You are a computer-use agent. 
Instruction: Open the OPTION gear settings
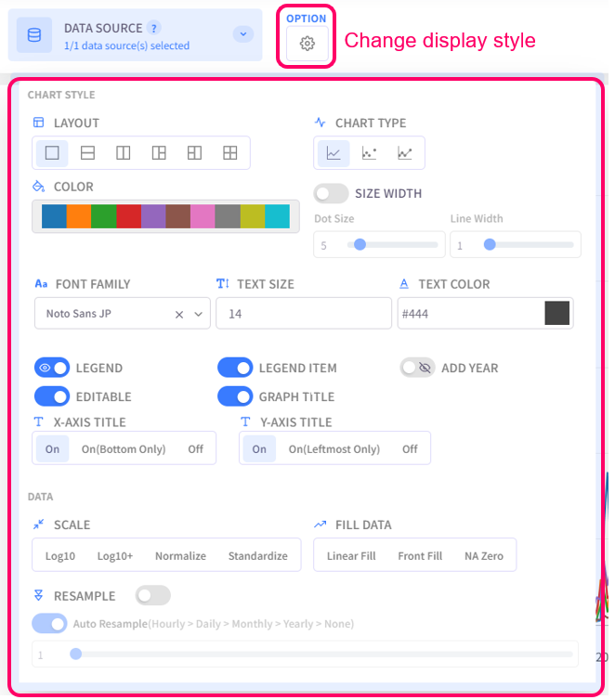click(307, 44)
